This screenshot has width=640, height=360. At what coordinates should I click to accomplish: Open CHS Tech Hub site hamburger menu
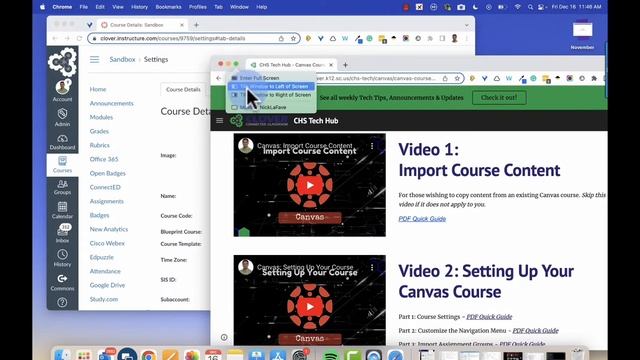220,120
